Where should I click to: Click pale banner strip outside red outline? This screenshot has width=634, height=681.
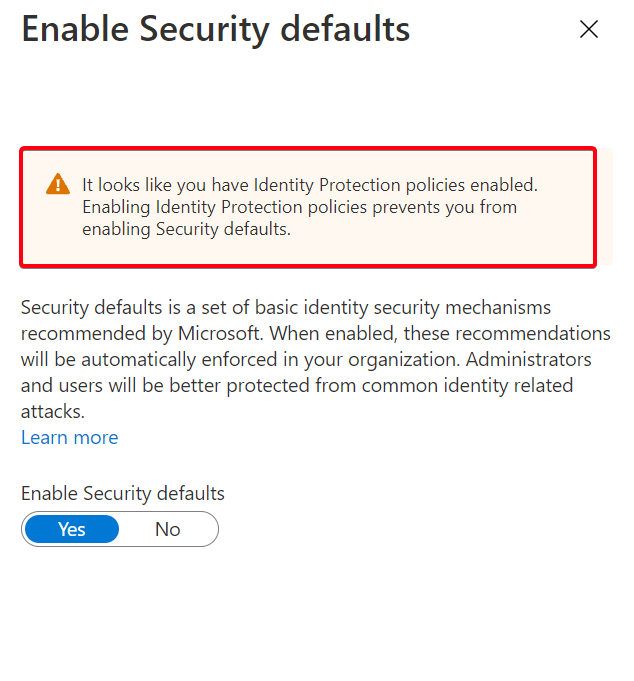pyautogui.click(x=605, y=206)
